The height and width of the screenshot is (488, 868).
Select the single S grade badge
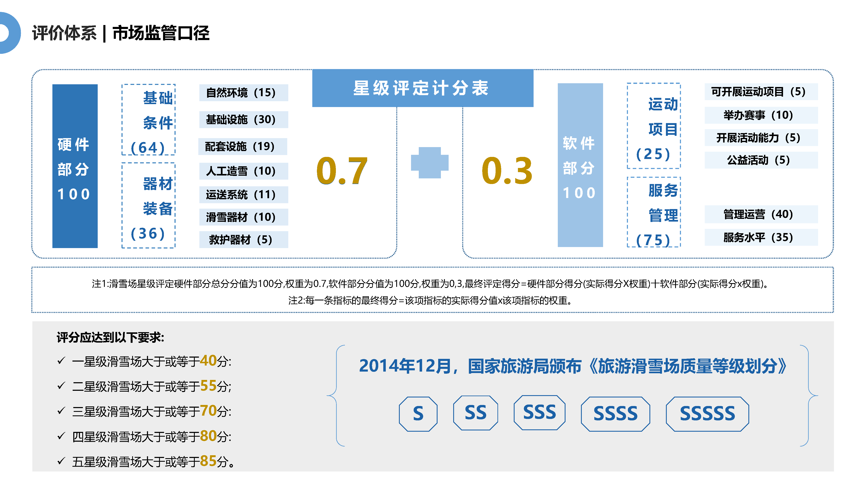[418, 414]
